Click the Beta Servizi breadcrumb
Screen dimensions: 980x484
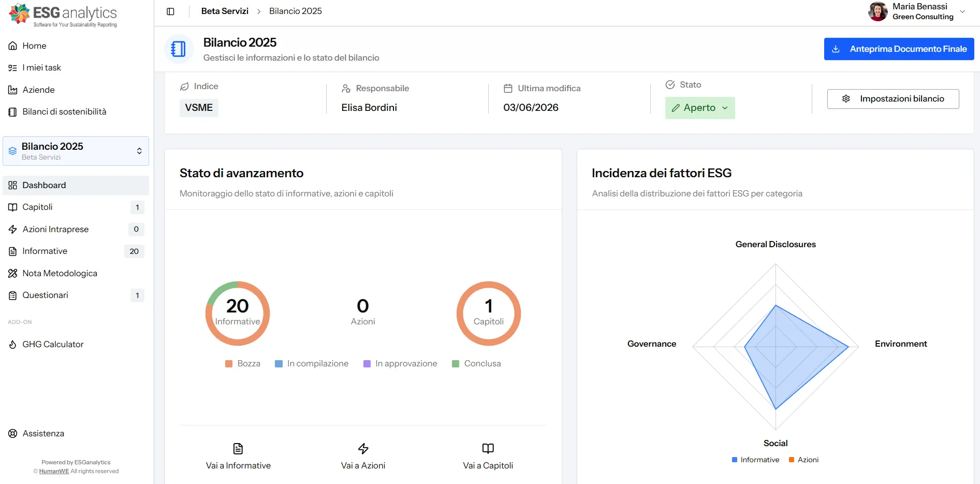click(x=225, y=11)
